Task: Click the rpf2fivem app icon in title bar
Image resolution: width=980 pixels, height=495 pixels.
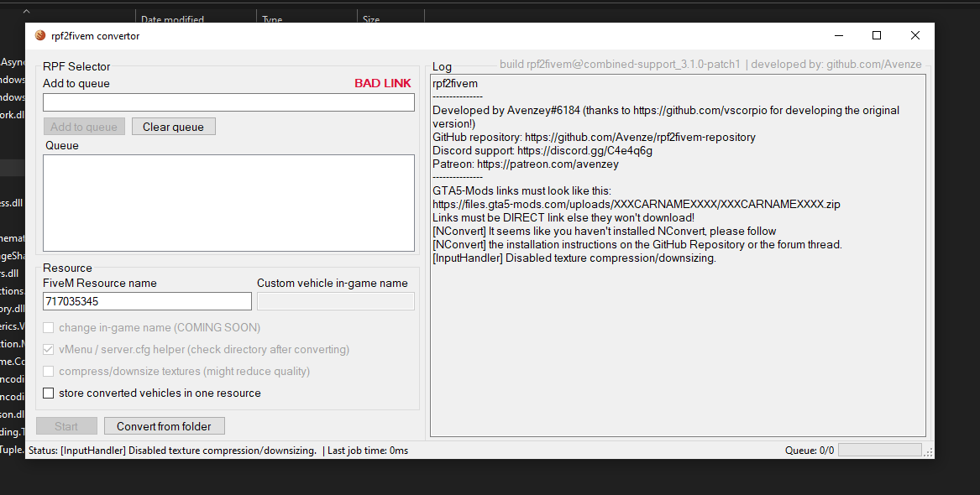Action: [40, 35]
